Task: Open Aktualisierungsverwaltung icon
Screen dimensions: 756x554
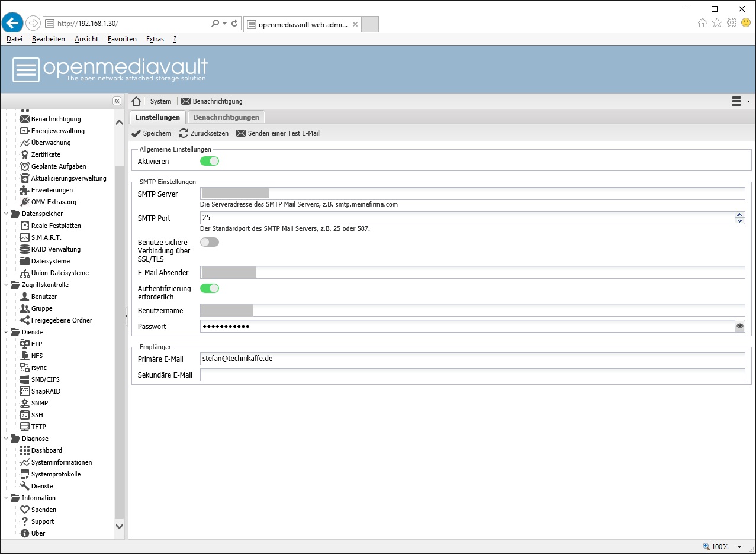Action: pyautogui.click(x=25, y=178)
